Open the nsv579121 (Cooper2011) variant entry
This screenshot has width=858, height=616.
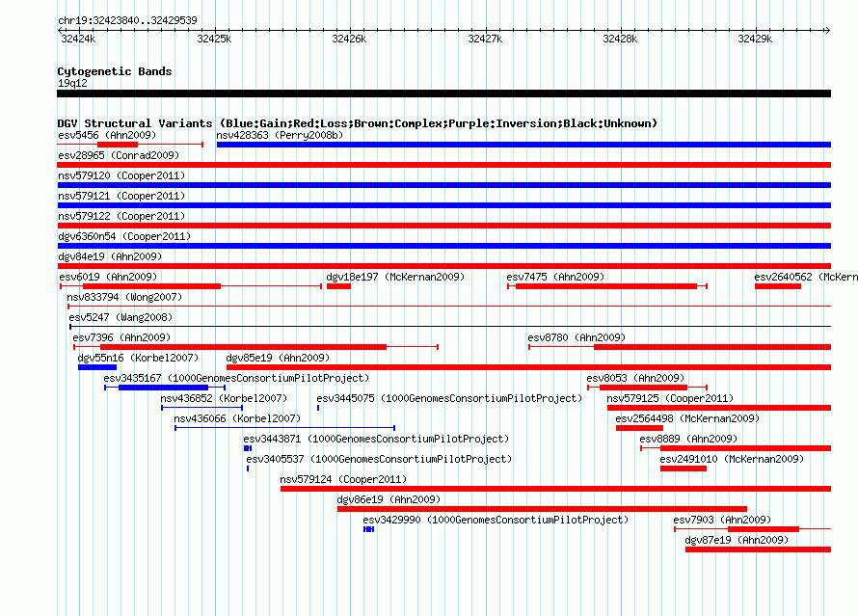pyautogui.click(x=121, y=196)
